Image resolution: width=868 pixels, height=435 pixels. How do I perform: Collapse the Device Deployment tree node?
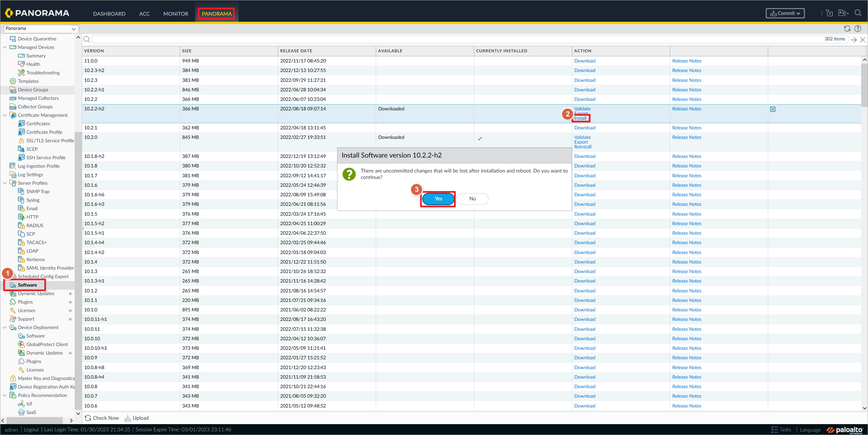point(5,327)
